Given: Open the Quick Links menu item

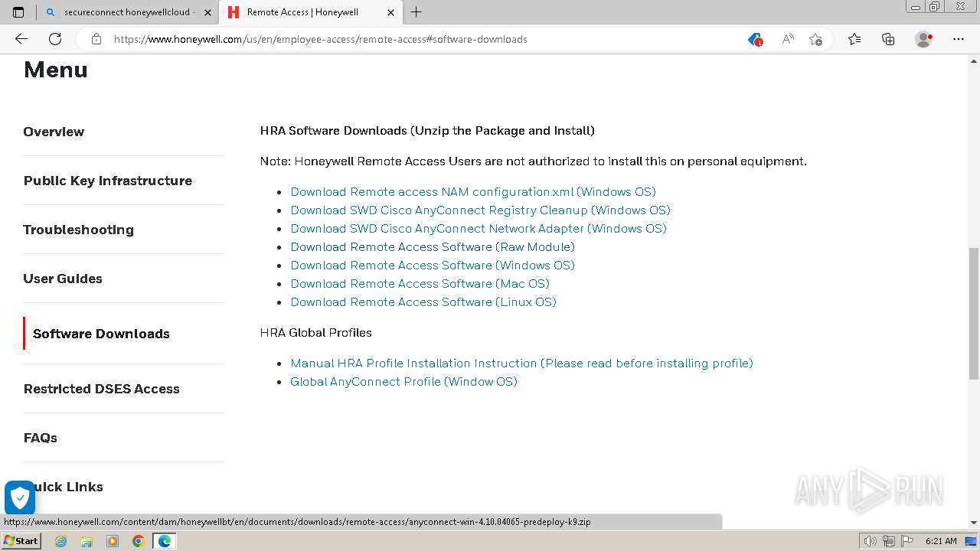Looking at the screenshot, I should (x=69, y=487).
